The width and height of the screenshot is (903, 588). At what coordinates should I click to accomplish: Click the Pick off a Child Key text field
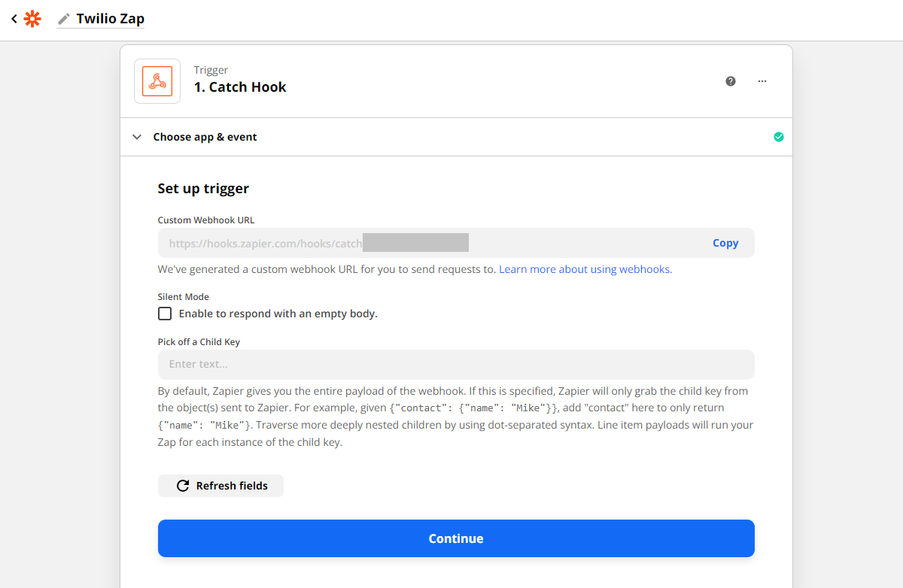point(456,365)
